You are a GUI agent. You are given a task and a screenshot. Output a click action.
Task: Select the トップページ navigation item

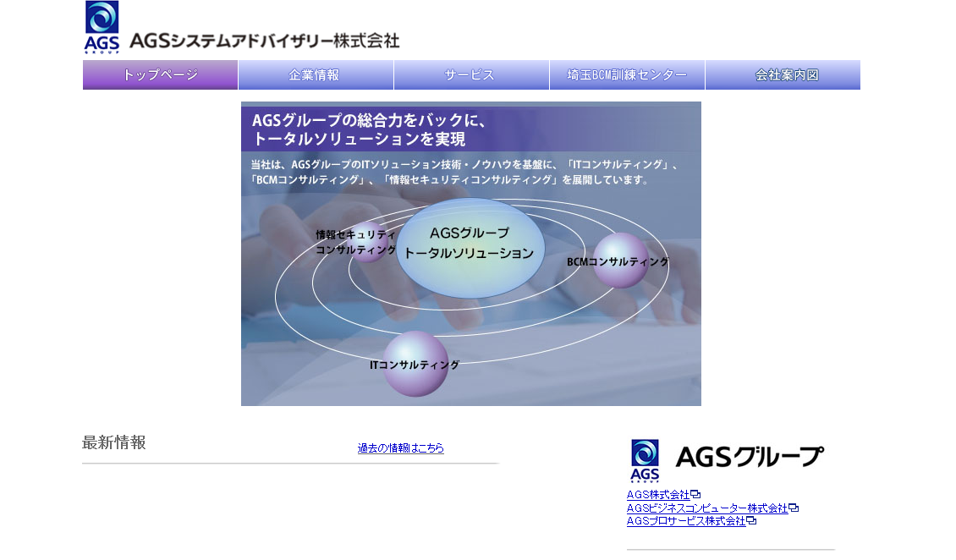(160, 74)
